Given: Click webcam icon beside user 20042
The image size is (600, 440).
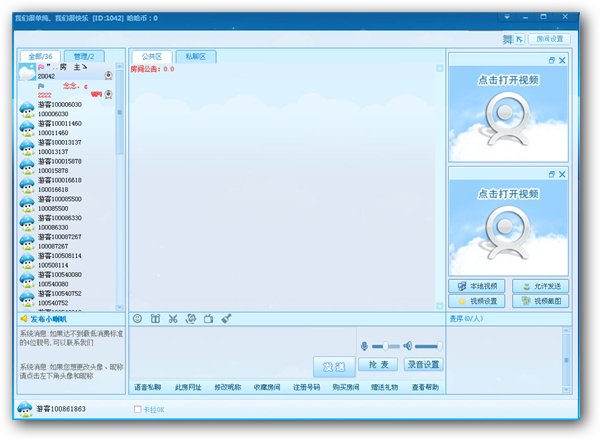Looking at the screenshot, I should pos(109,75).
